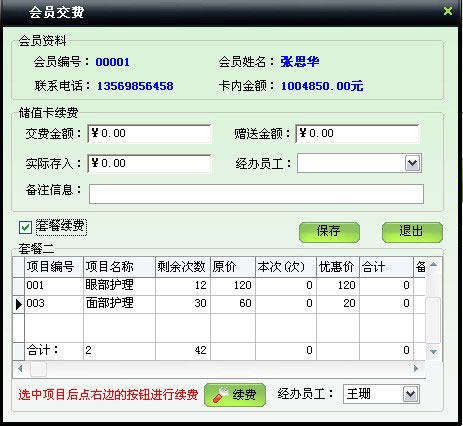Viewport: 463px width, 426px height.
Task: Click the 保存 button
Action: [329, 232]
